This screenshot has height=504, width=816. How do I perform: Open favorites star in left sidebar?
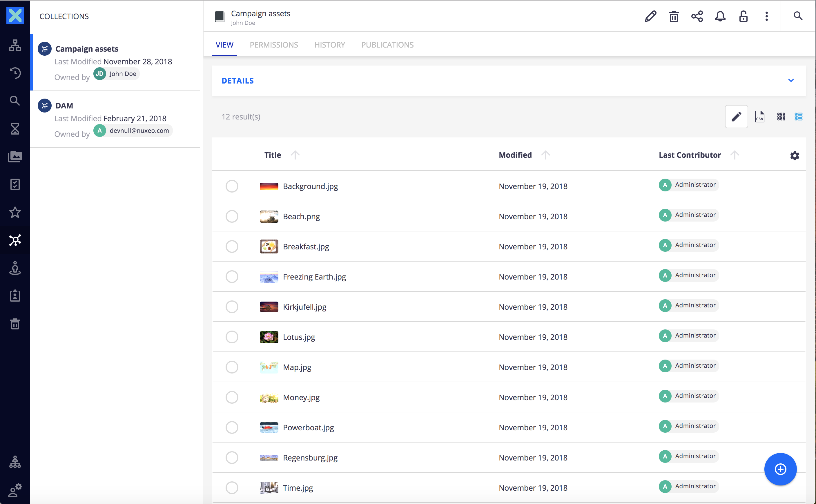point(15,212)
